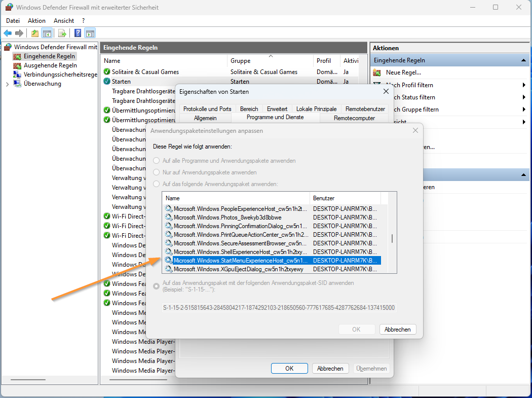532x398 pixels.
Task: Open the Gruppe filtern submenu arrow
Action: tap(524, 110)
